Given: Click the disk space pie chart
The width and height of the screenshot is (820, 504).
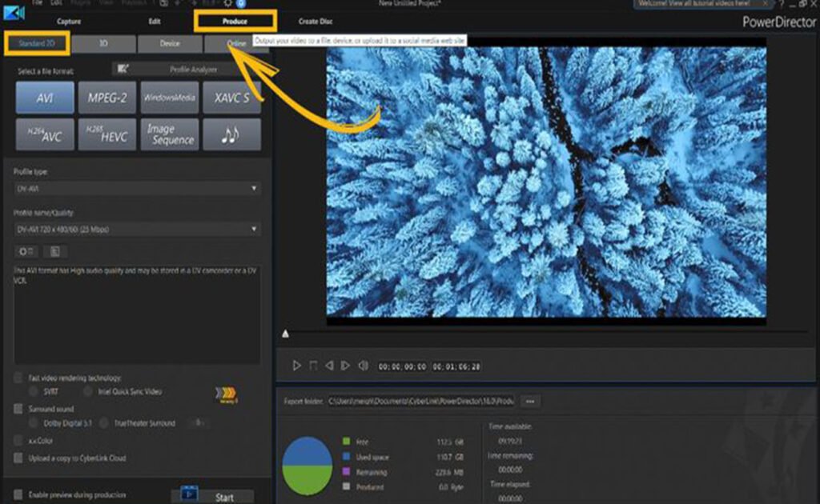Looking at the screenshot, I should (307, 466).
